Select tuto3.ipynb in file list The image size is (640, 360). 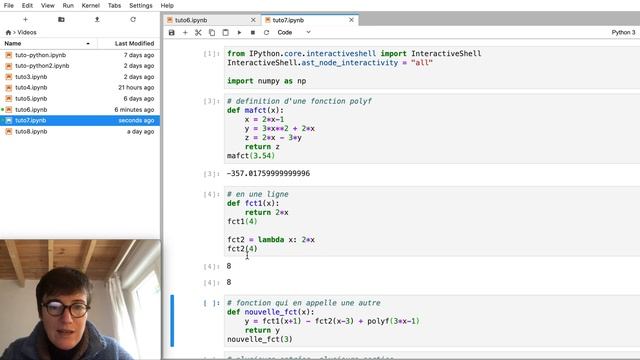tap(80, 77)
